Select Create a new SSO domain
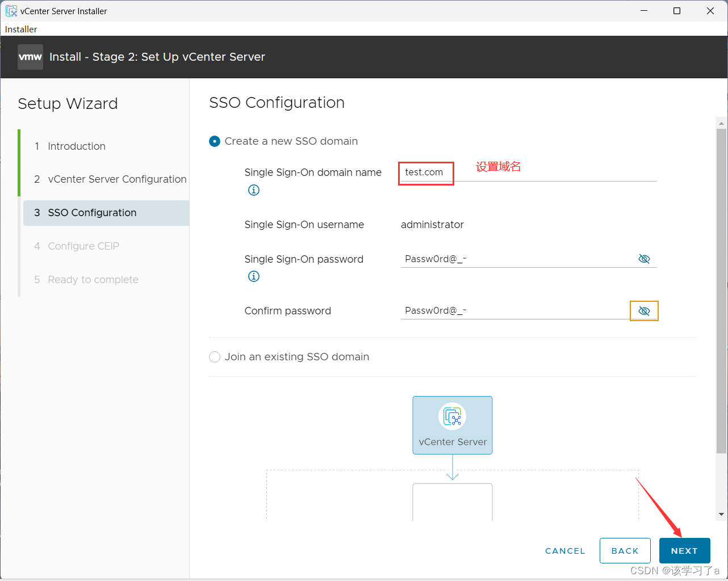 215,141
